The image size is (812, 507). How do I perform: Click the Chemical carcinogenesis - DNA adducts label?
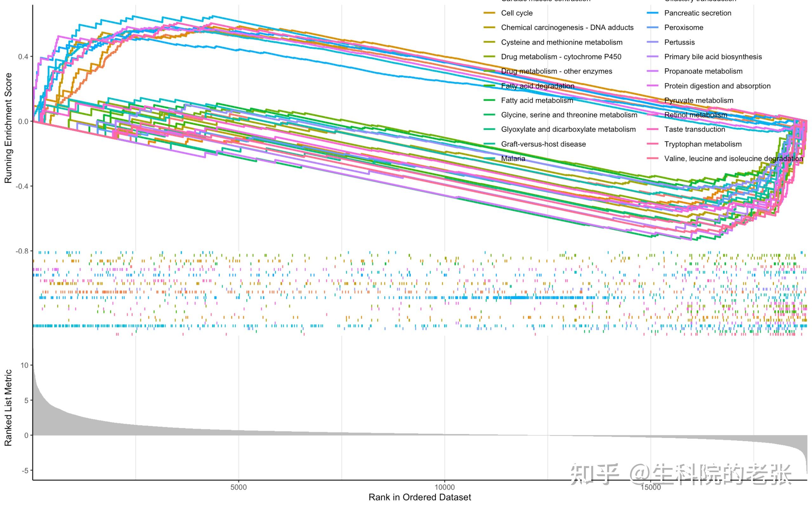[567, 28]
